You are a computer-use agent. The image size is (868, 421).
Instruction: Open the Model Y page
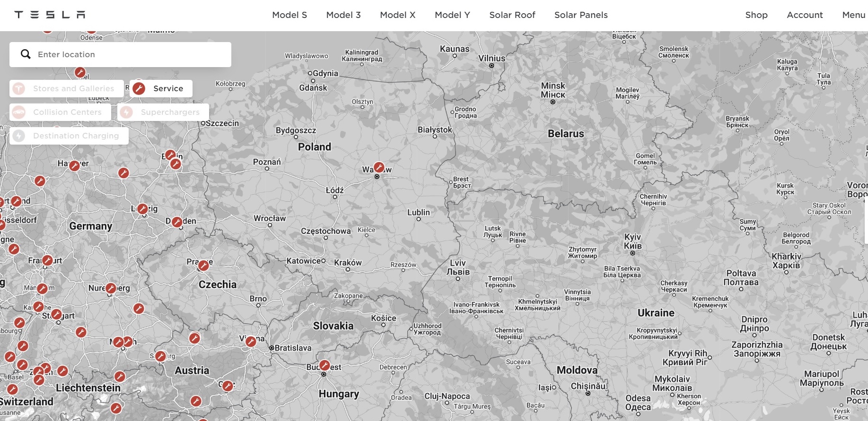tap(452, 15)
